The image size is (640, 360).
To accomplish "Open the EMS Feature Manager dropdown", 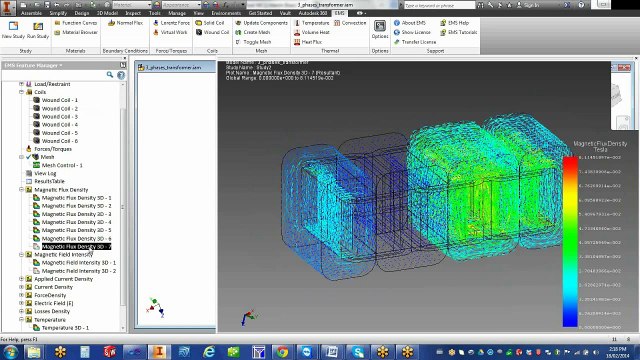I will pyautogui.click(x=33, y=65).
